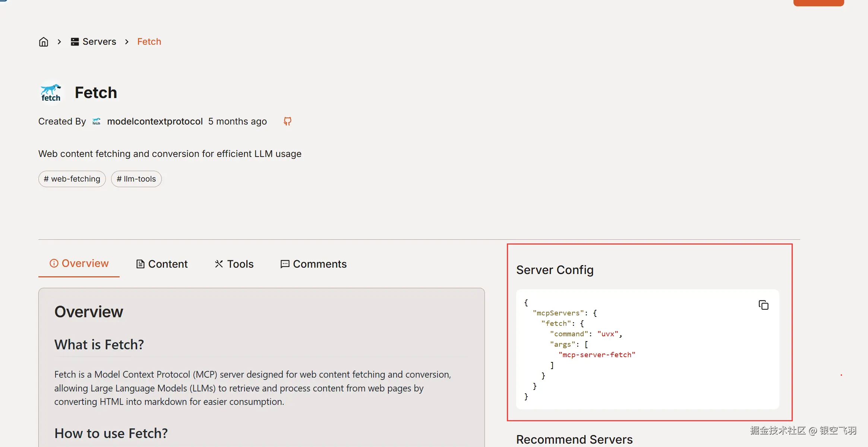The width and height of the screenshot is (868, 447).
Task: Select the llm-tools tag
Action: [x=136, y=179]
